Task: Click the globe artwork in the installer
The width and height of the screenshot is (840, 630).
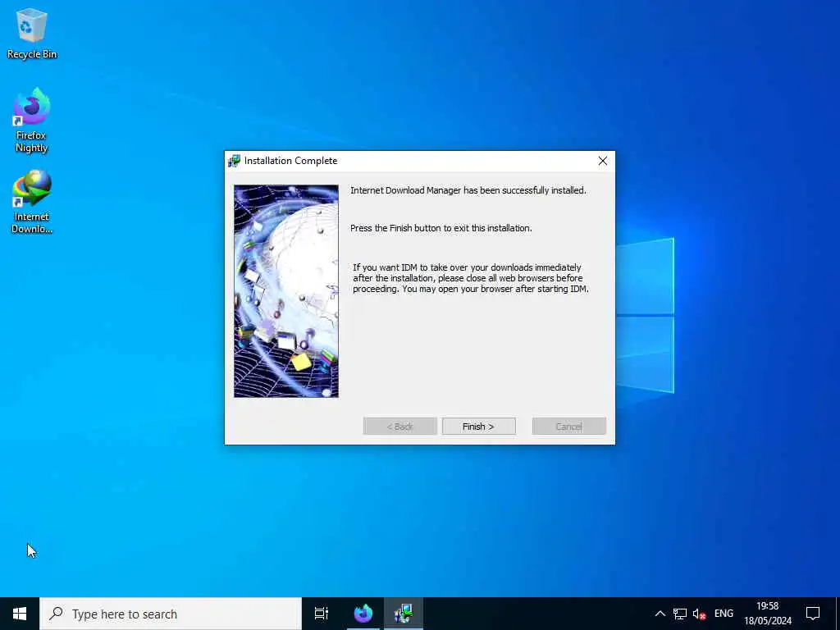Action: 286,291
